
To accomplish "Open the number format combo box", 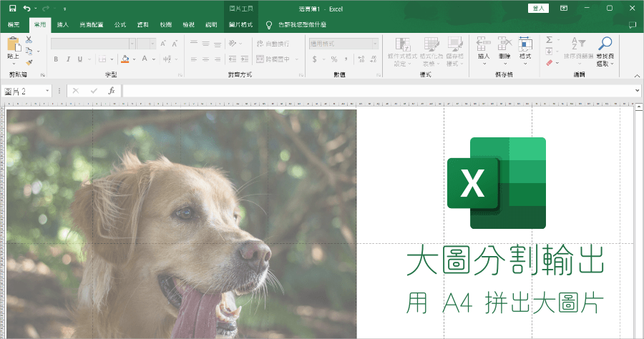I will [343, 44].
